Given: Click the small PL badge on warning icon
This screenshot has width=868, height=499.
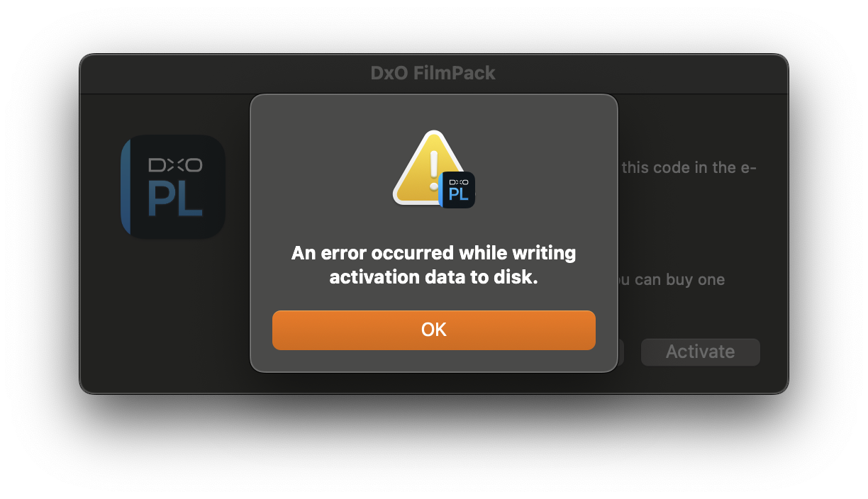Looking at the screenshot, I should 457,190.
